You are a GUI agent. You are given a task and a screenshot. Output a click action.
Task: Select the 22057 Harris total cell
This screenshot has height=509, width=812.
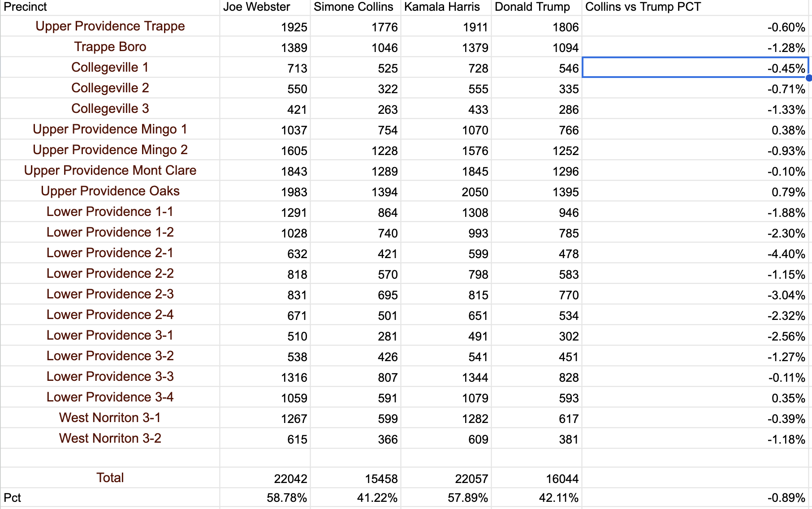[446, 478]
